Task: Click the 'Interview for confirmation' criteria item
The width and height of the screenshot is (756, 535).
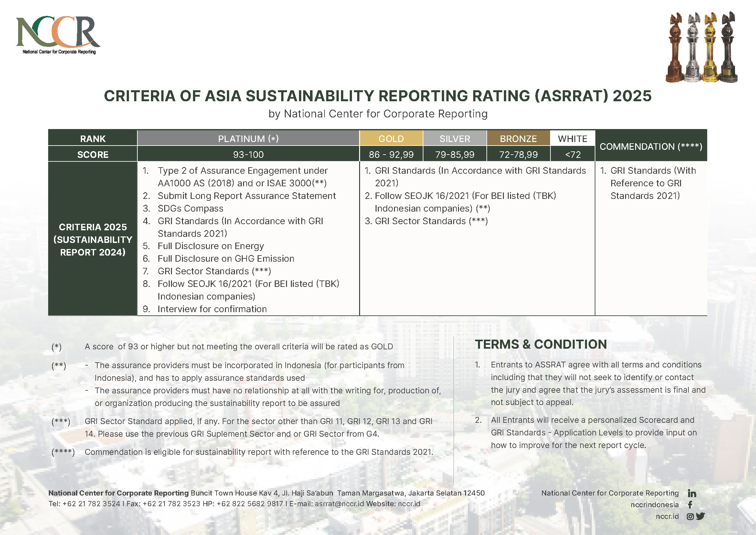Action: 212,309
